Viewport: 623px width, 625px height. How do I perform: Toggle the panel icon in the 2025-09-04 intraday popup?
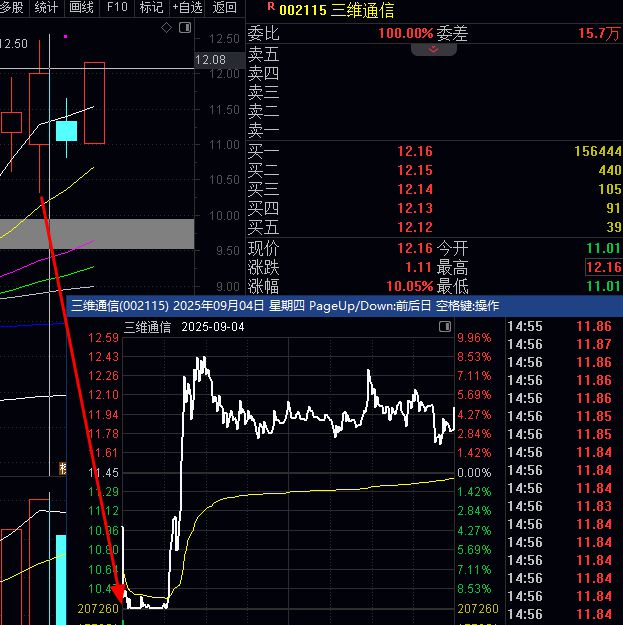445,327
